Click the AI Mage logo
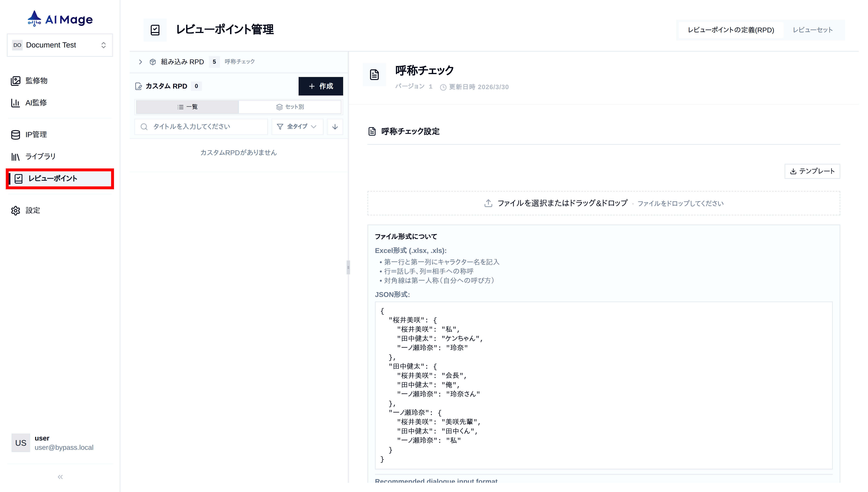 60,19
